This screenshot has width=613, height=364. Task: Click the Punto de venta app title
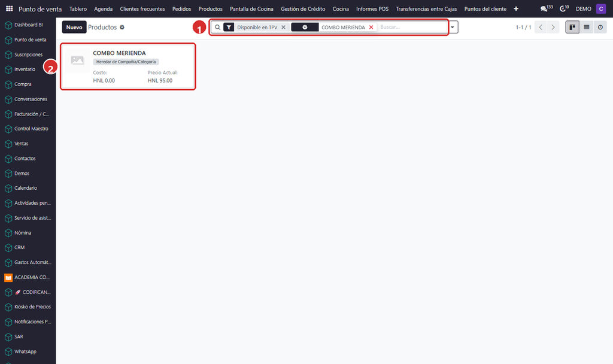(40, 9)
